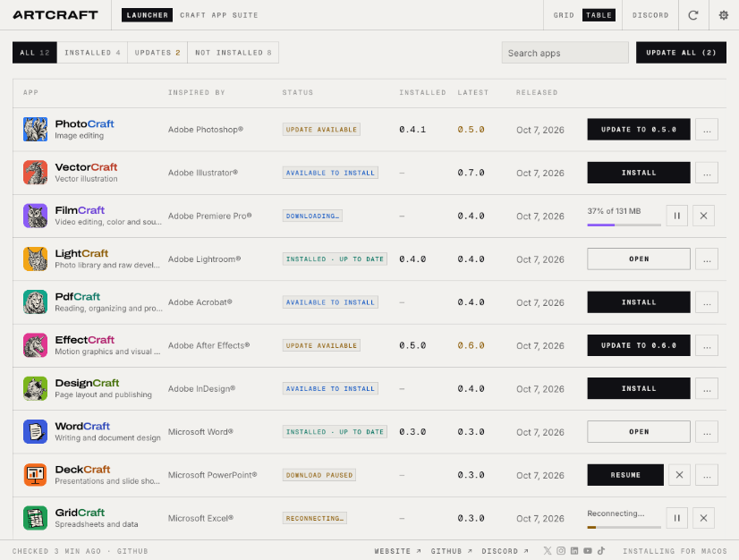
Task: Open the settings gear
Action: pyautogui.click(x=724, y=15)
